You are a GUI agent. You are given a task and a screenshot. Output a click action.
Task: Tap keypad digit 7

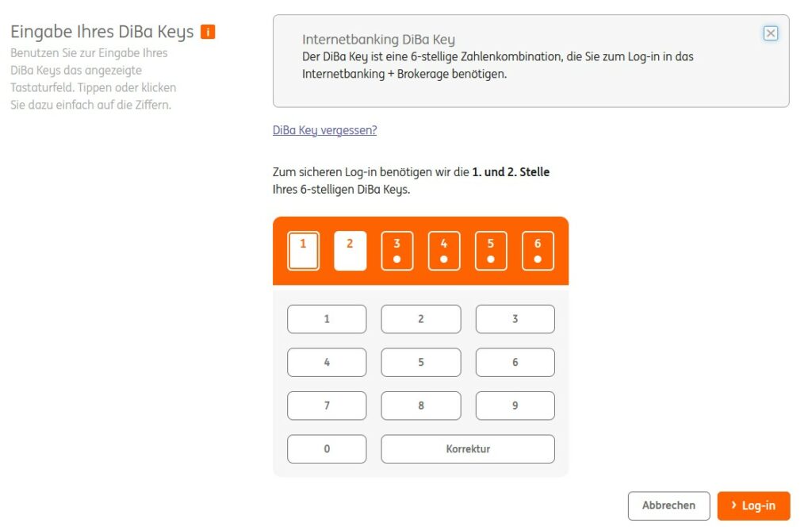[327, 406]
